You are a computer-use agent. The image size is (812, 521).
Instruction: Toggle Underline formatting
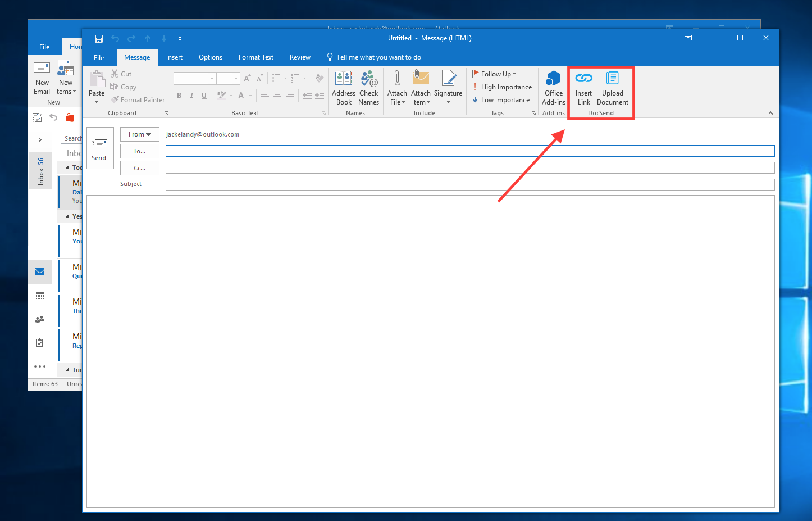pyautogui.click(x=204, y=96)
